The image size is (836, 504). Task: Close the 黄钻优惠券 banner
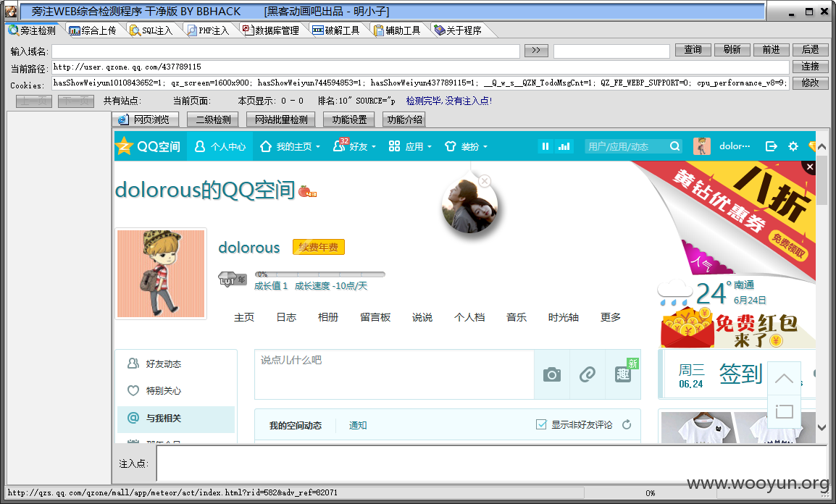810,167
